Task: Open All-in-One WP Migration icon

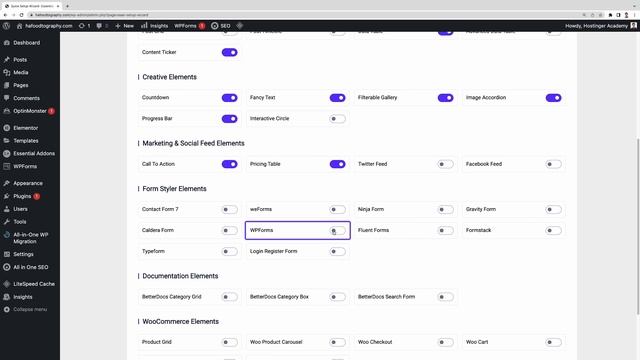Action: coord(7,235)
